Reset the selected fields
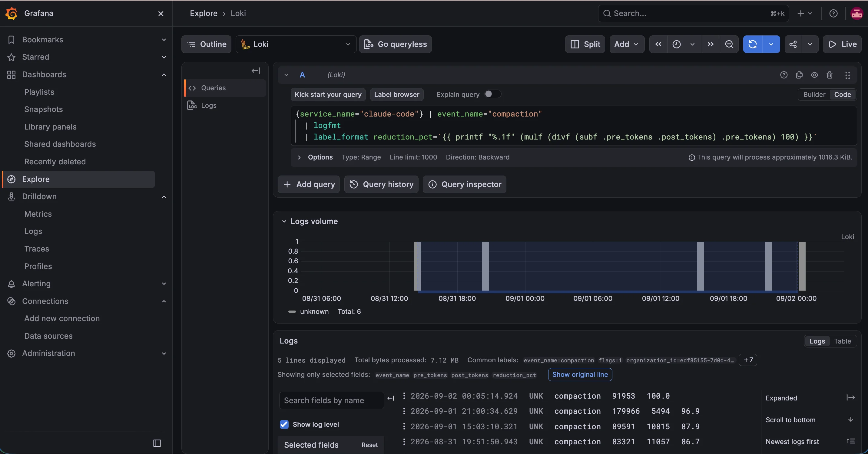 [369, 445]
